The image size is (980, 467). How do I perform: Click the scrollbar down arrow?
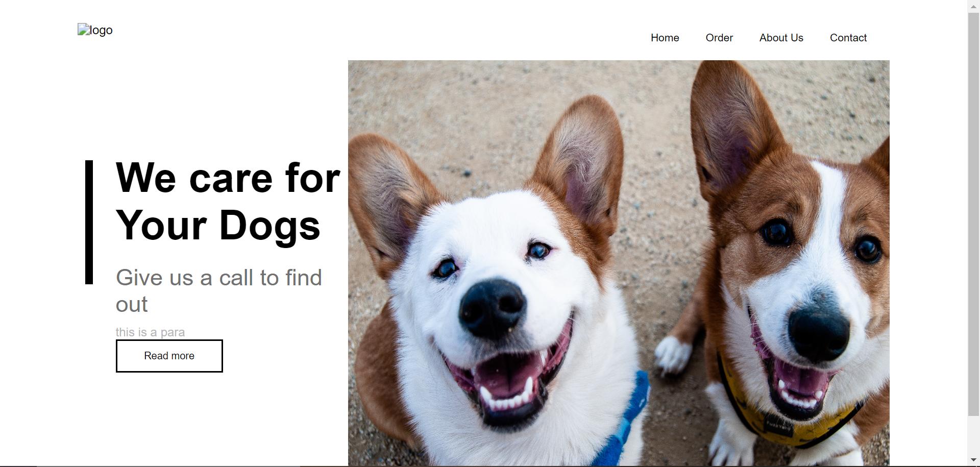974,460
